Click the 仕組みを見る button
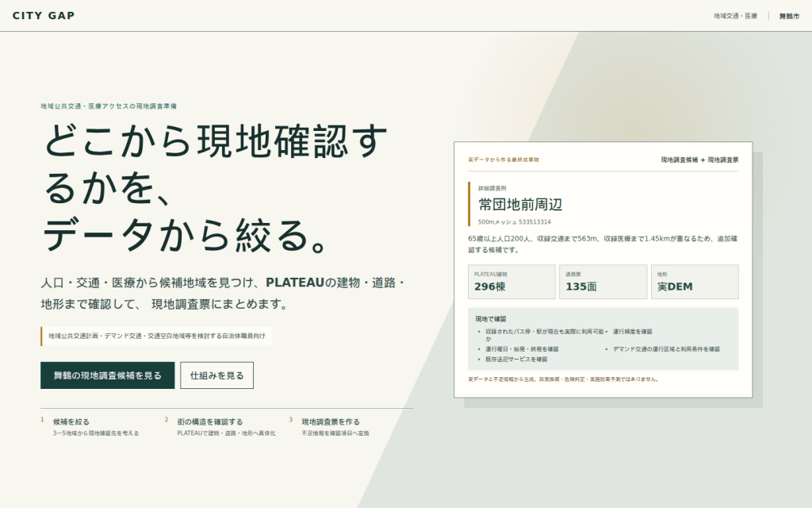812x508 pixels. coord(217,375)
